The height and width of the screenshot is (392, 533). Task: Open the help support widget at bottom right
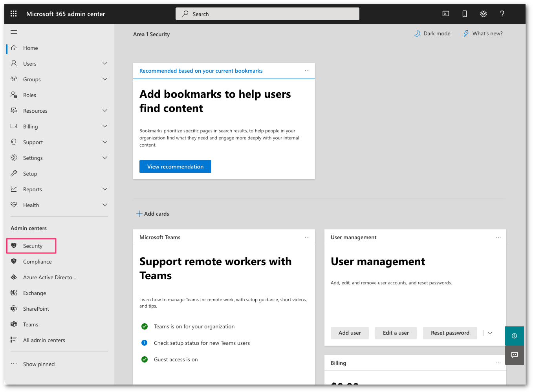(515, 336)
